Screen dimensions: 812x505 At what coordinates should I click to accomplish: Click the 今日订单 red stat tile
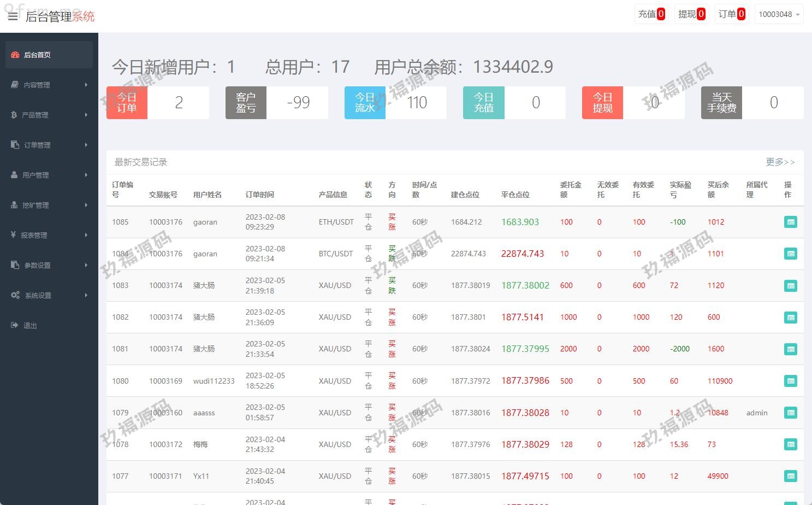click(127, 103)
